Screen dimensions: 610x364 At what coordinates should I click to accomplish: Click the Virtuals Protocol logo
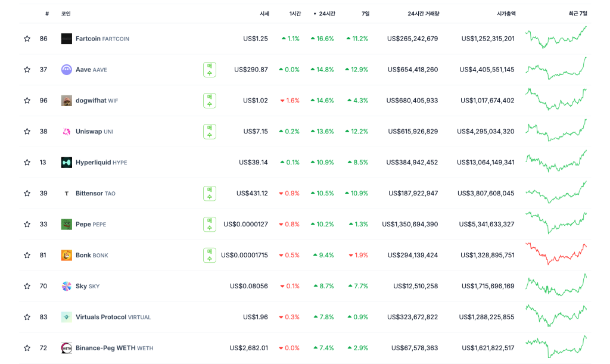[67, 317]
